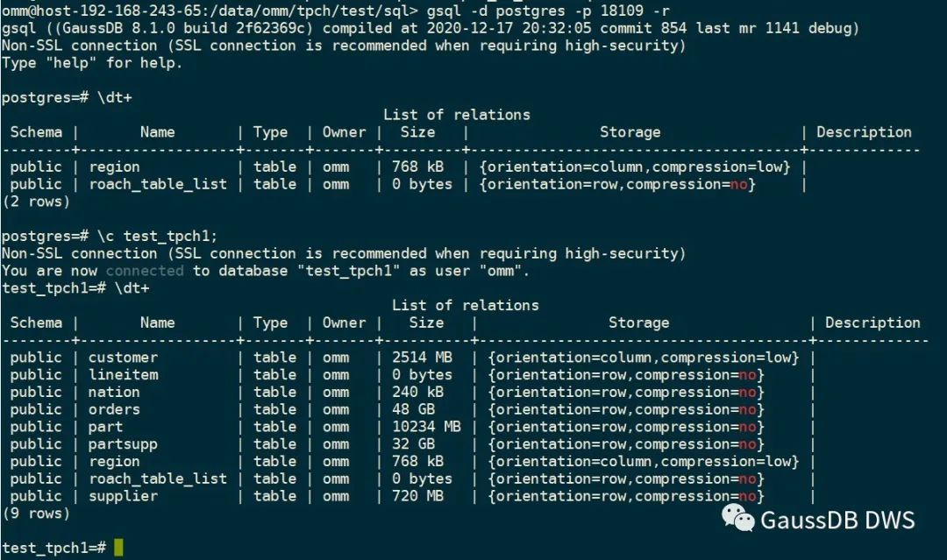This screenshot has height=560, width=947.
Task: Click the 48 GB size value
Action: (414, 409)
